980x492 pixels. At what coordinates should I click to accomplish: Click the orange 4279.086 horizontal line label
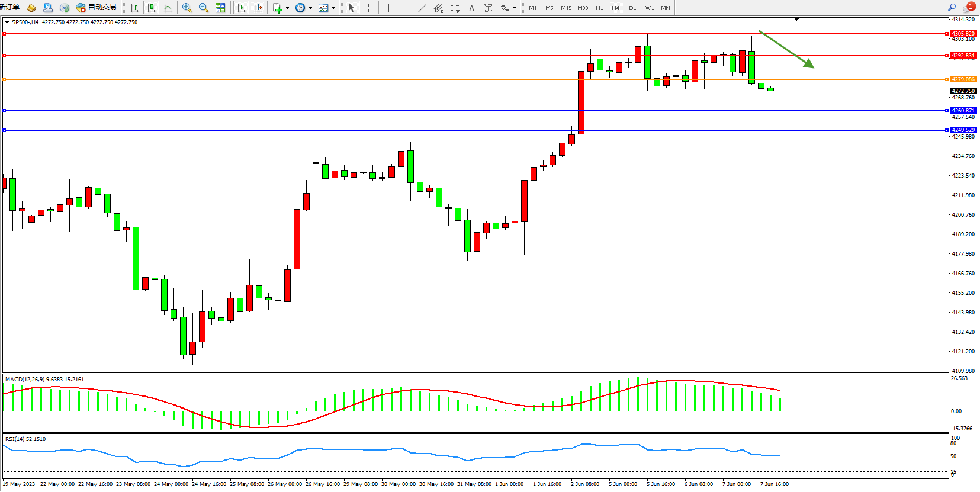(963, 79)
